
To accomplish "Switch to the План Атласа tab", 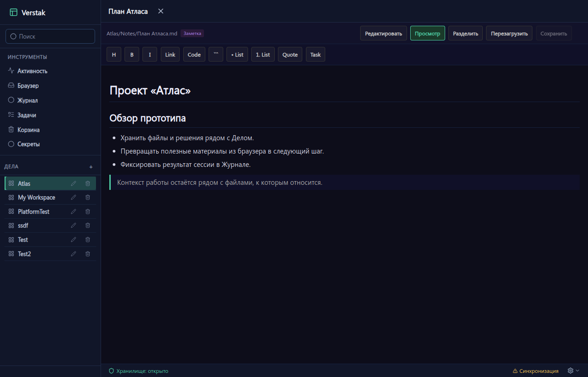I will [128, 11].
